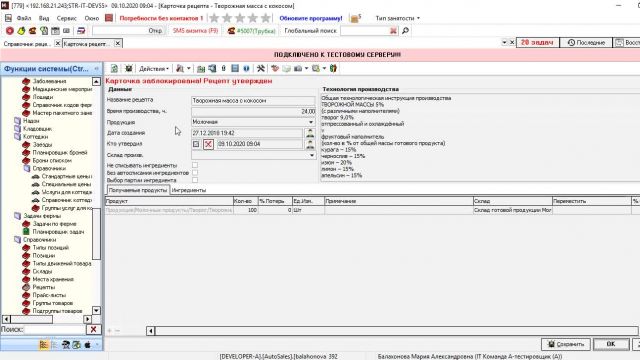Switch to Справочник рецептов document tab
640x360 pixels.
(27, 43)
